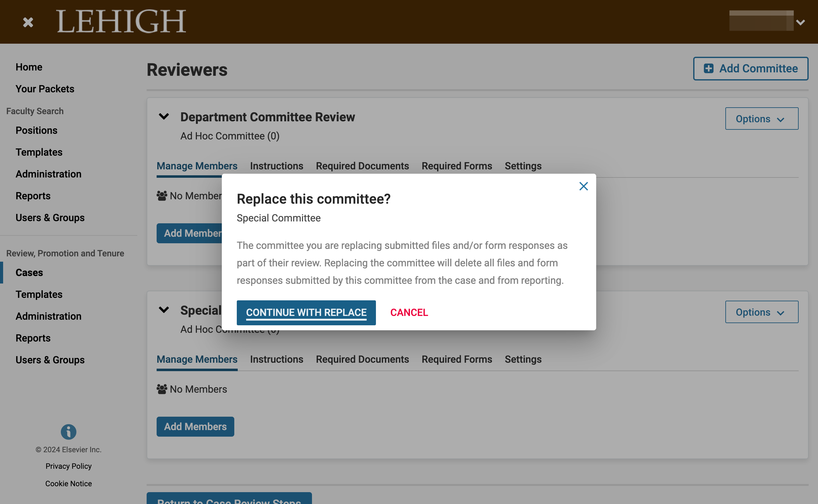This screenshot has height=504, width=818.
Task: Open Templates under Review, Promotion and Tenure
Action: coord(39,295)
